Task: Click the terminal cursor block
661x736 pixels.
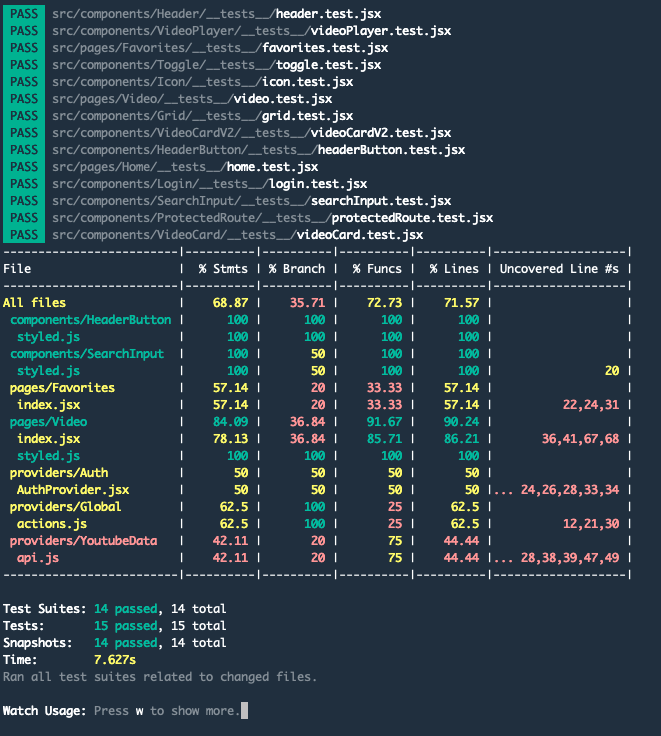Action: click(244, 711)
